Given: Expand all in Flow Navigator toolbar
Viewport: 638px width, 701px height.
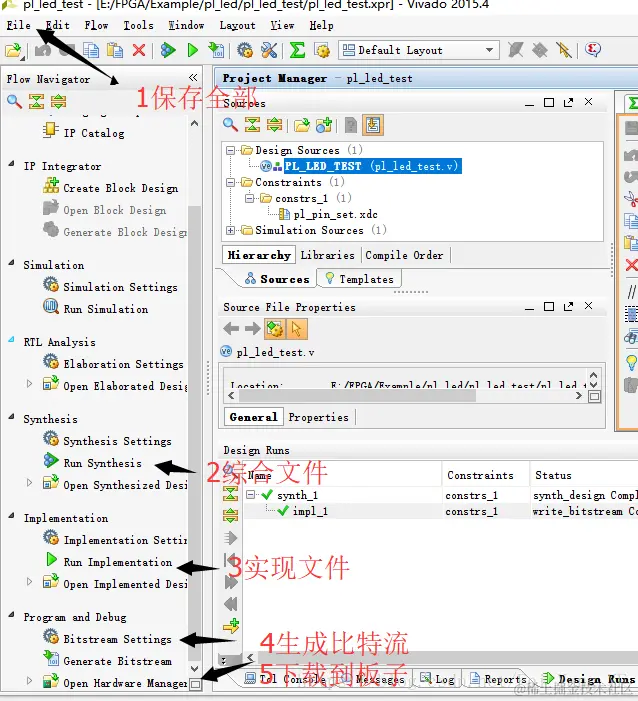Looking at the screenshot, I should click(59, 101).
